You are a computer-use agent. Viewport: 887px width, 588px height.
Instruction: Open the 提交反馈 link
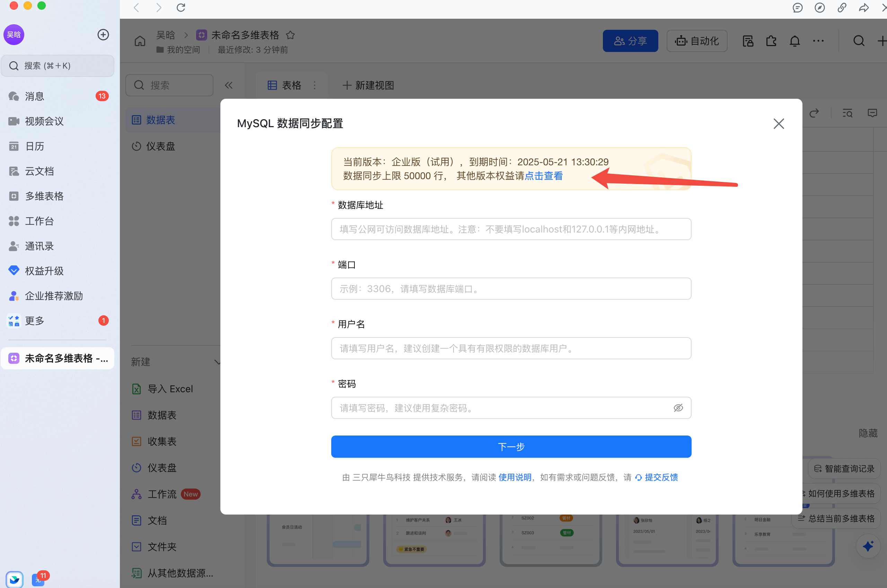656,477
